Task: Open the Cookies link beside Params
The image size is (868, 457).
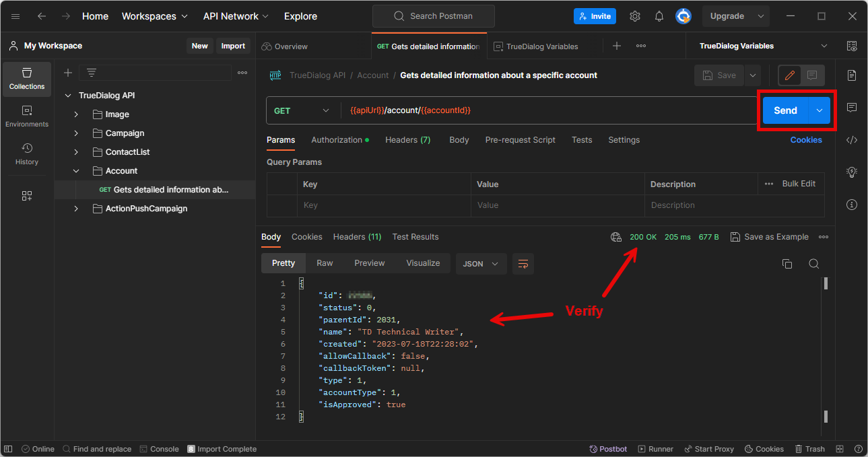Action: click(x=806, y=140)
